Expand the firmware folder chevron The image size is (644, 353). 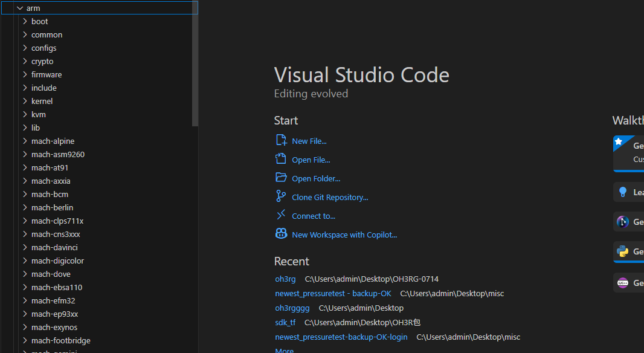(25, 74)
